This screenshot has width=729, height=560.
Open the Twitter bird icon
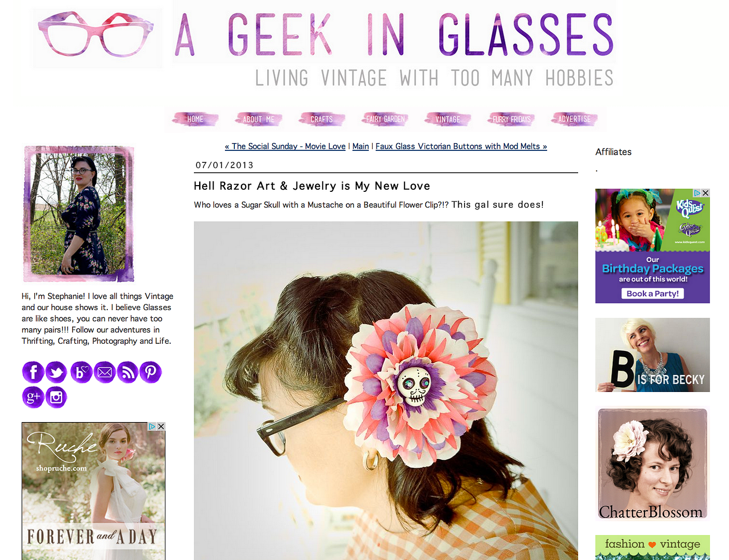(x=56, y=372)
